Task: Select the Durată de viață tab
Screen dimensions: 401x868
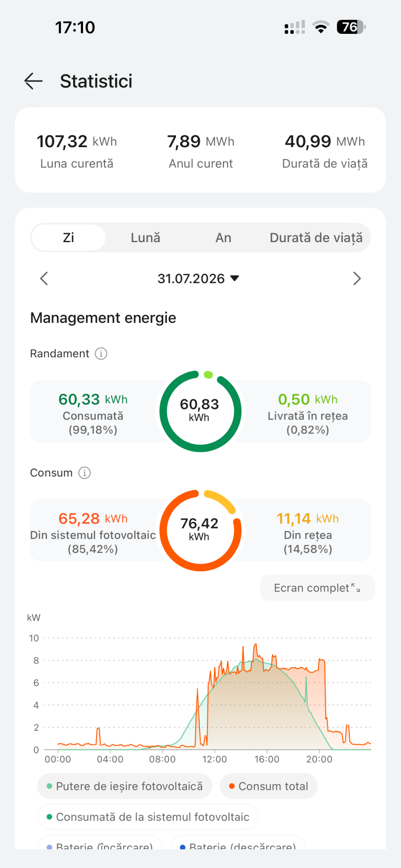Action: coord(316,237)
